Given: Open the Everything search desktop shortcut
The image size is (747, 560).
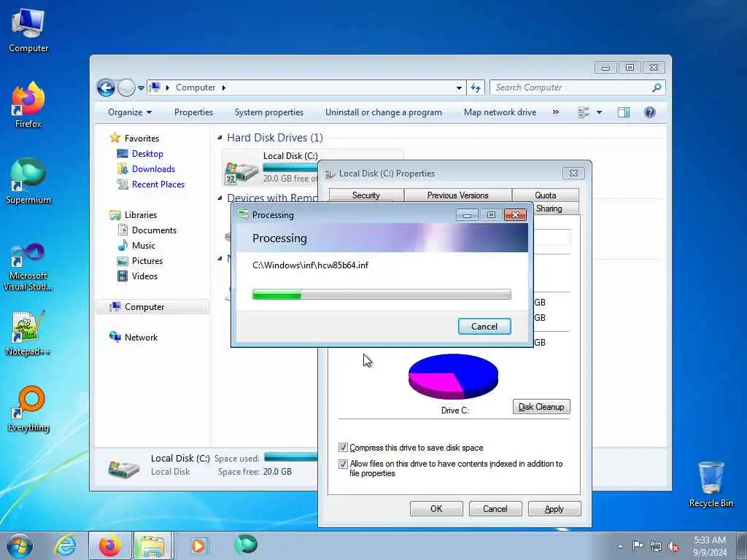Looking at the screenshot, I should (28, 408).
